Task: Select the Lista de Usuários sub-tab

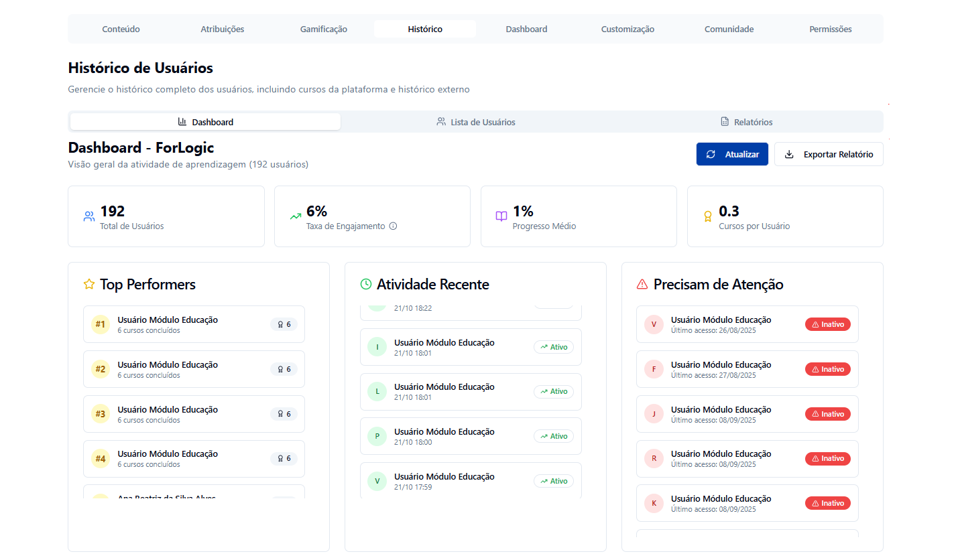Action: pos(476,123)
